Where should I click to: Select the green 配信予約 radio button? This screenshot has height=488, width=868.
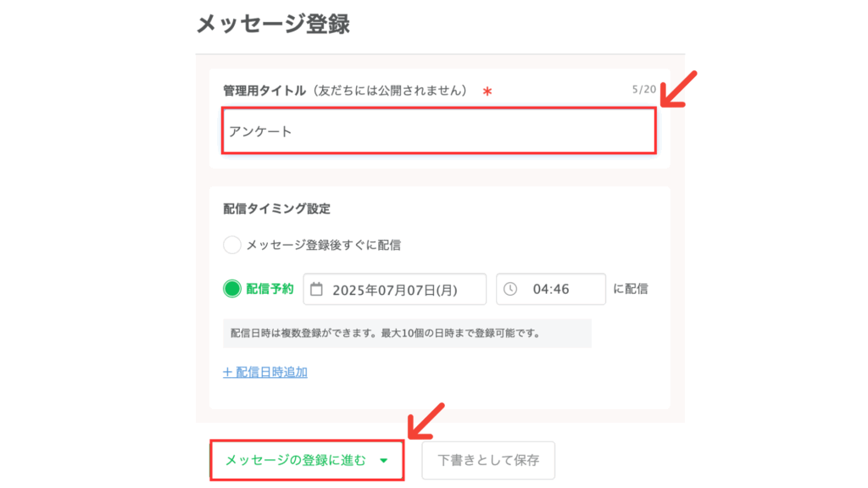point(232,289)
